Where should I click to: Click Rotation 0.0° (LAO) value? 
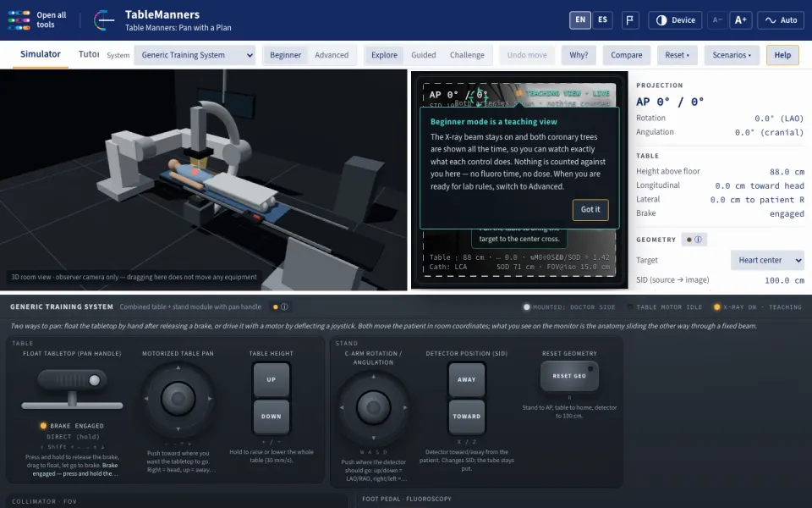[x=779, y=119]
